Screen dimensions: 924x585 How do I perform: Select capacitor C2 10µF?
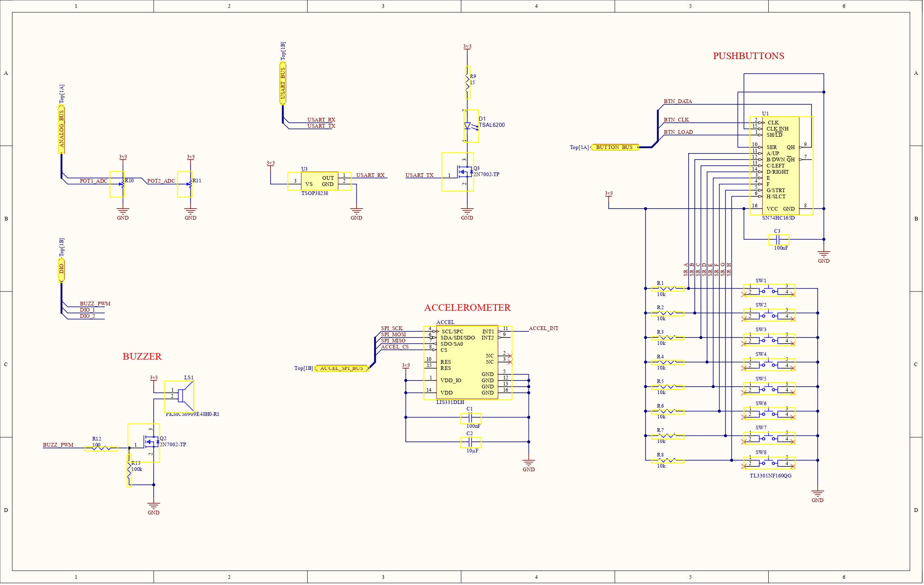[471, 443]
